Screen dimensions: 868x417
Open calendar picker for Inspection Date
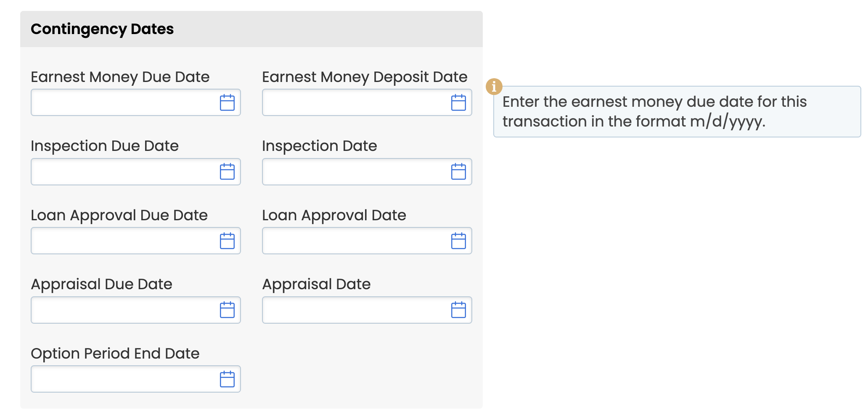tap(458, 172)
